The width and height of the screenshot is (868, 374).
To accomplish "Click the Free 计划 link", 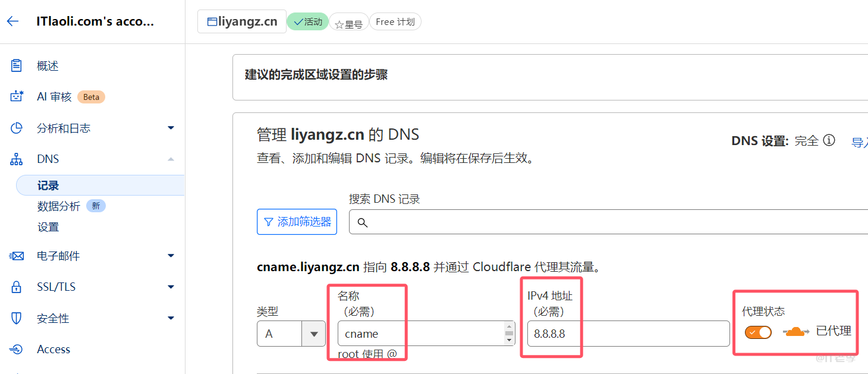I will coord(395,21).
